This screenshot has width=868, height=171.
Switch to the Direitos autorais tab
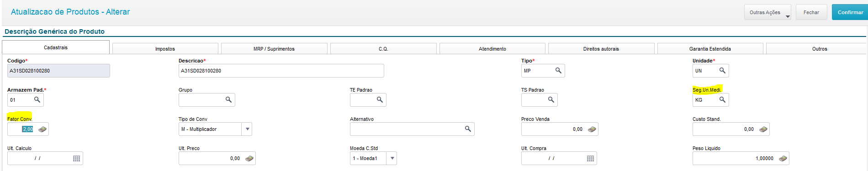(601, 49)
